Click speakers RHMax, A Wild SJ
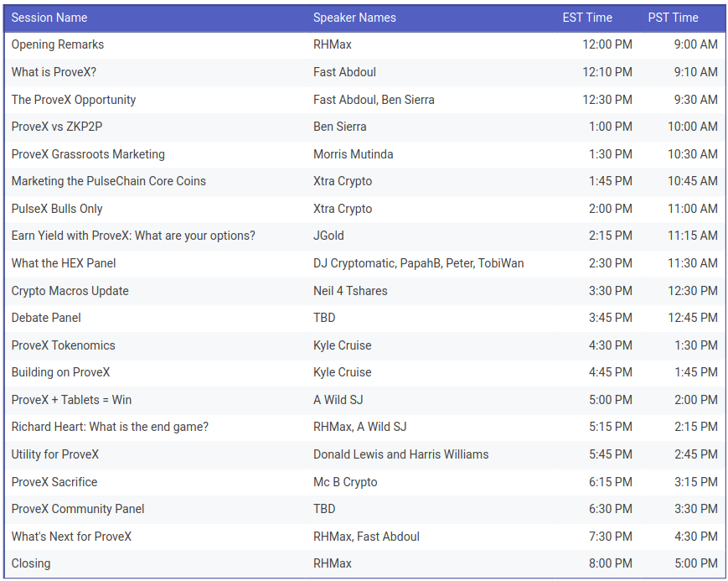Image resolution: width=728 pixels, height=581 pixels. [360, 427]
